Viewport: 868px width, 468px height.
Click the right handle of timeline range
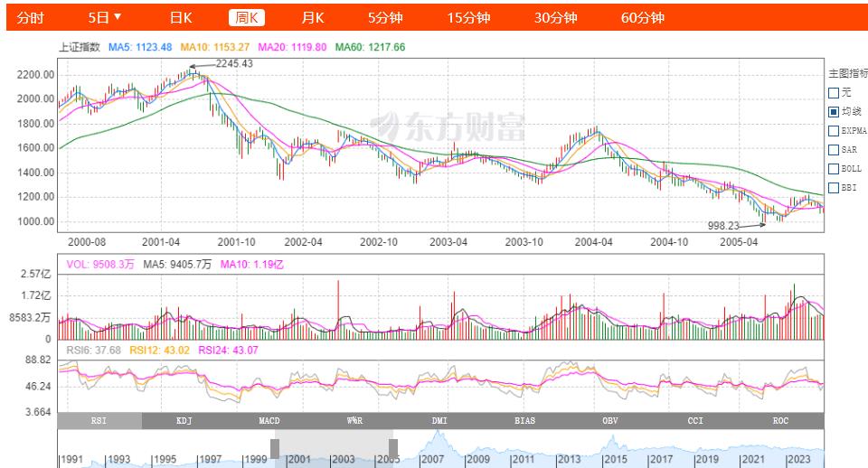(393, 449)
